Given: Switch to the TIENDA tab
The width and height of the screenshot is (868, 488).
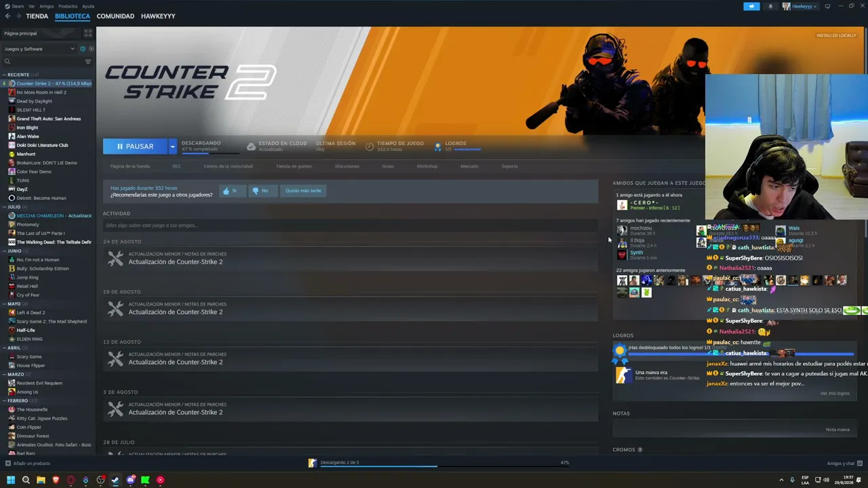Looking at the screenshot, I should (x=37, y=16).
